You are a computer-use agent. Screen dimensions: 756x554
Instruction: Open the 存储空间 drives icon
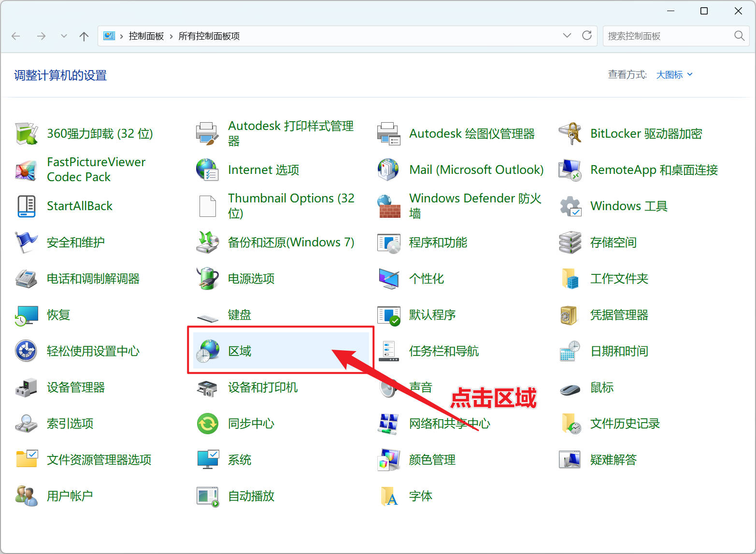click(x=570, y=242)
